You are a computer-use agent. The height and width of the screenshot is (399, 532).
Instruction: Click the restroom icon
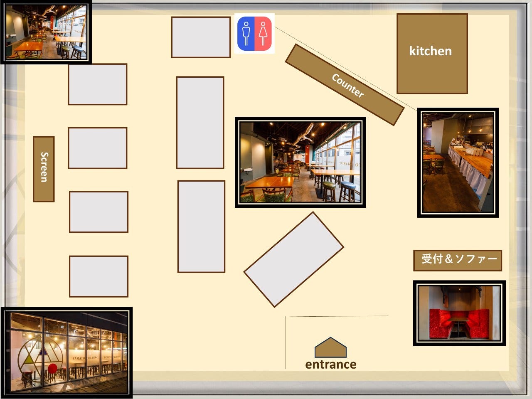click(x=254, y=33)
